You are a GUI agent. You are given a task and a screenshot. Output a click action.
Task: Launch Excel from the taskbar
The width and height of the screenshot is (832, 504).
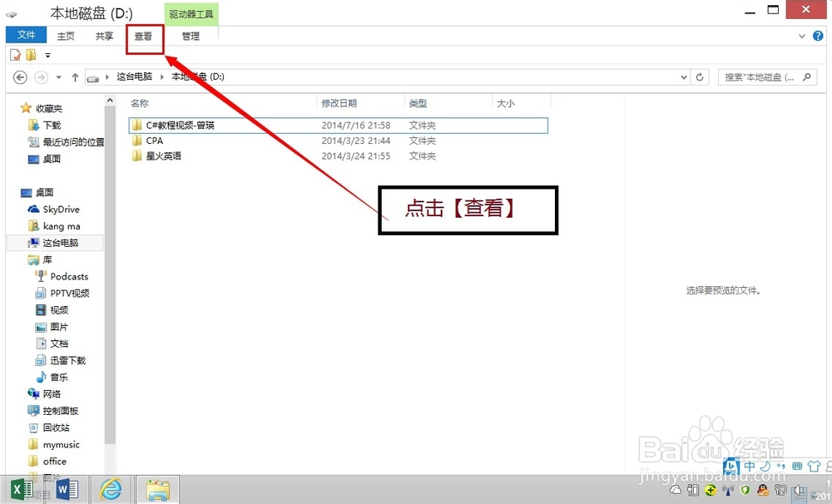(x=22, y=489)
